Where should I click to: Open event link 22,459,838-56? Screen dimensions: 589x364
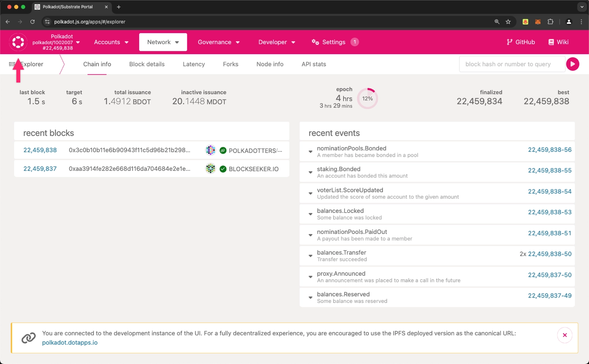(x=550, y=150)
